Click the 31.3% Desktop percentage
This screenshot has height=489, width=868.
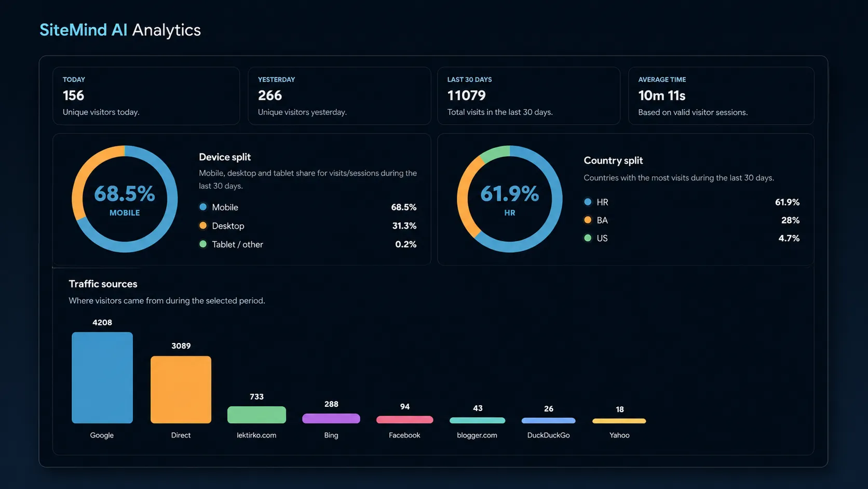[x=404, y=226]
